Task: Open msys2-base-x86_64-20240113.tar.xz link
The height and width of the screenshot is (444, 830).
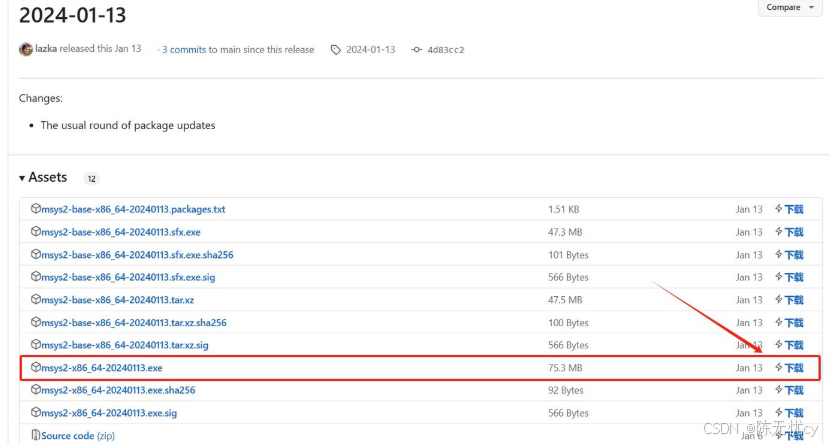Action: (x=118, y=300)
